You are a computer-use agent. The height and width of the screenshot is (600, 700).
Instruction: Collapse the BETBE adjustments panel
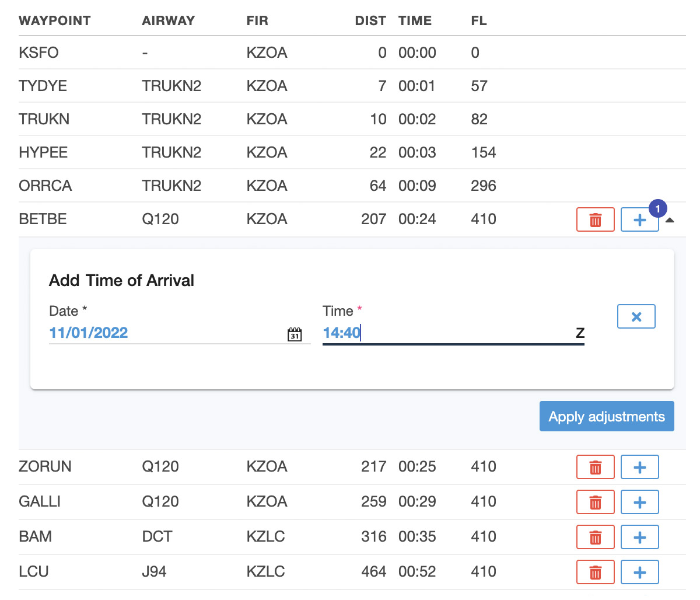click(x=670, y=221)
